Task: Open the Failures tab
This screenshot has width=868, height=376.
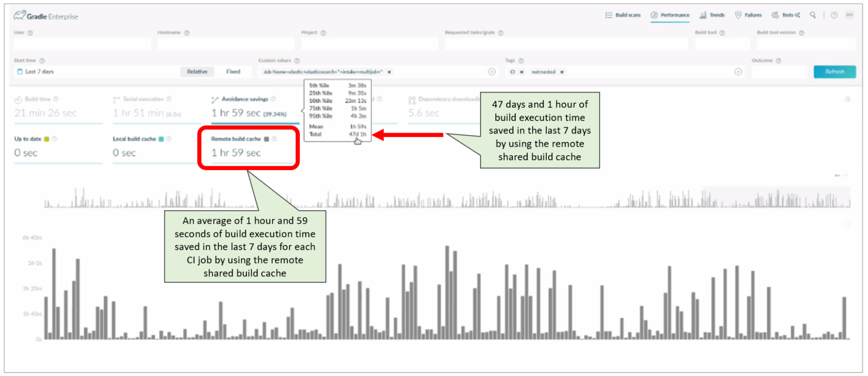Action: pyautogui.click(x=749, y=15)
